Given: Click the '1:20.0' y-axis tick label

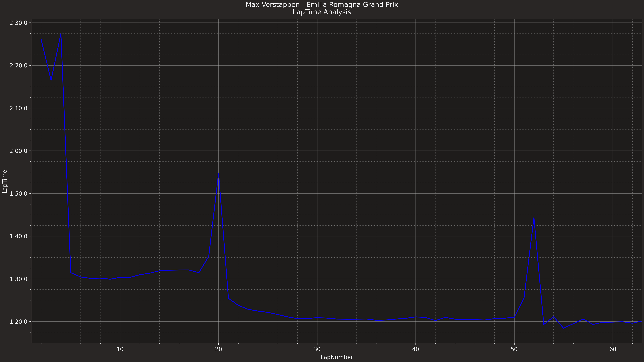Looking at the screenshot, I should click(x=19, y=322).
